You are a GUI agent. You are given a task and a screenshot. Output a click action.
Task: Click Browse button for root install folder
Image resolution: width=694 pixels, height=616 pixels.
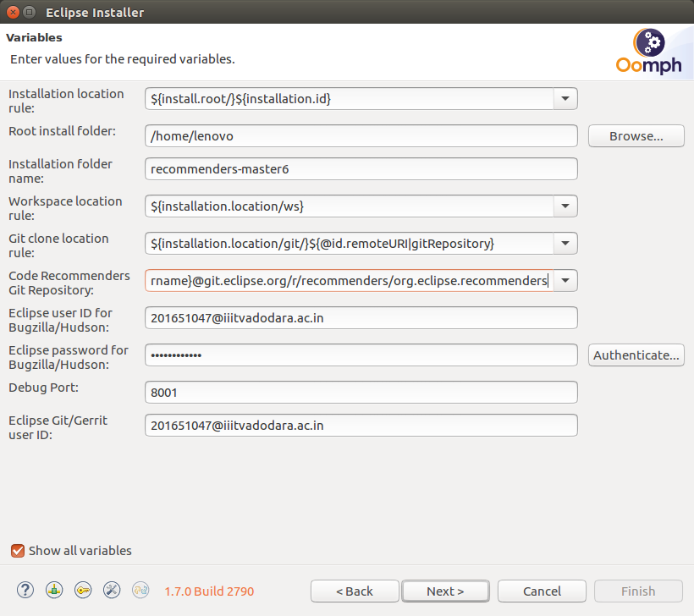pos(636,136)
